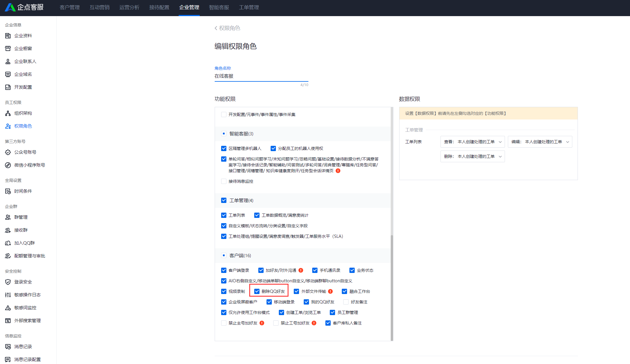Select 企业管理 active top tab
This screenshot has height=364, width=630.
point(189,7)
